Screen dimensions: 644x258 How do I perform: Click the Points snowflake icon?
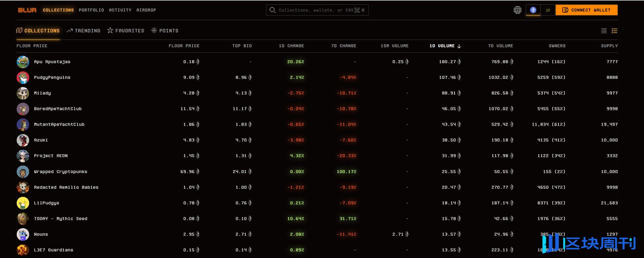click(x=154, y=30)
